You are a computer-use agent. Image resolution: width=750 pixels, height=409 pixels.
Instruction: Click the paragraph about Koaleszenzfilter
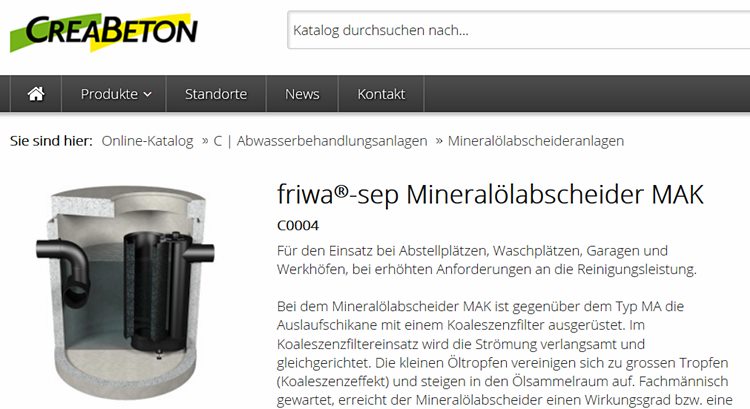tap(502, 353)
